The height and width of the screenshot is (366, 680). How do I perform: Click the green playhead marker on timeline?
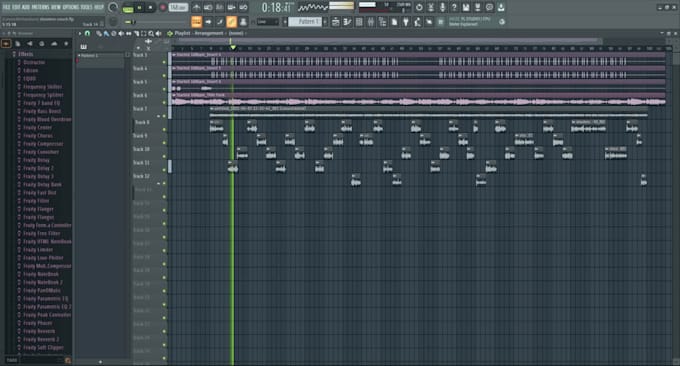pos(233,47)
